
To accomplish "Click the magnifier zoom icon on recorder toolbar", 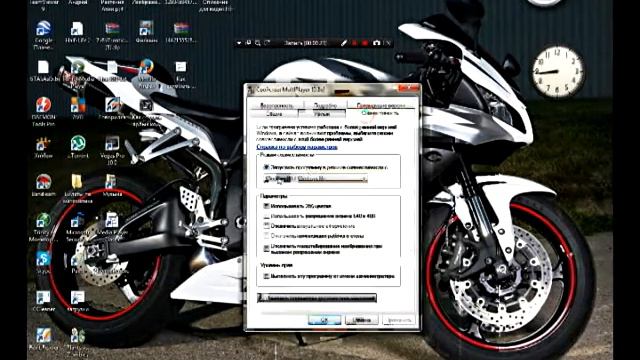I will point(258,43).
